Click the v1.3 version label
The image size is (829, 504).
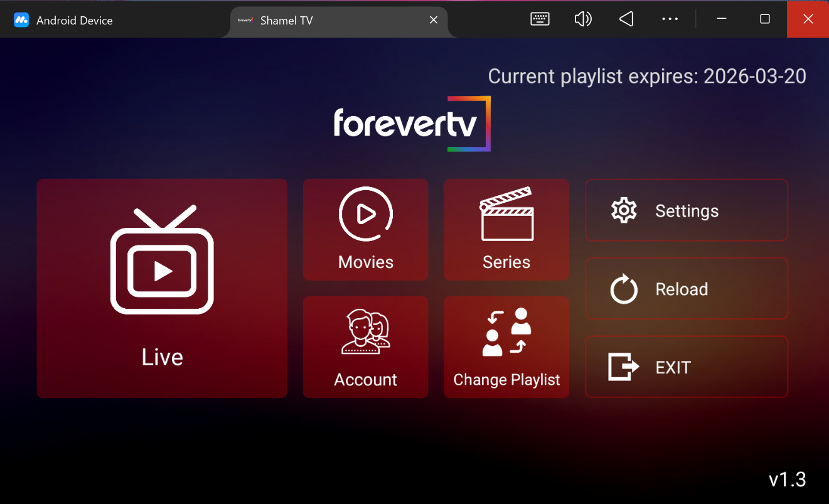coord(787,480)
